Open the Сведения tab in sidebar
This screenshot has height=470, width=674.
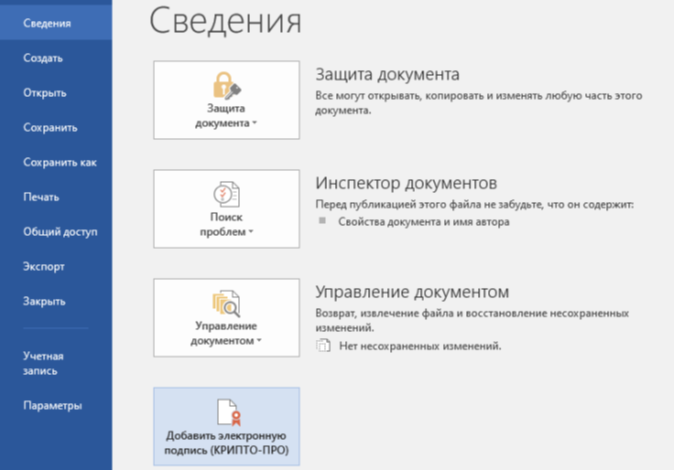56,23
